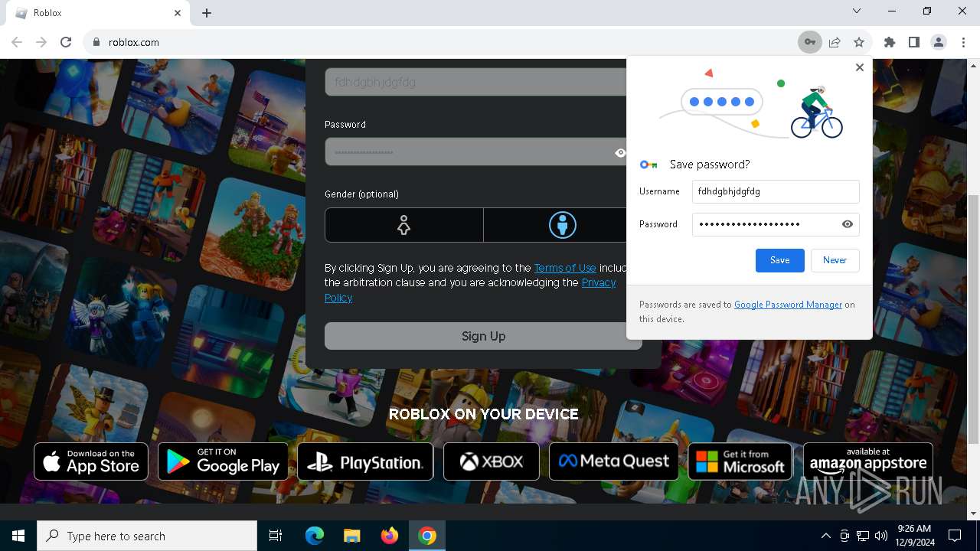Screen dimensions: 980x551
Task: Click the Meta Quest badge
Action: tap(613, 461)
